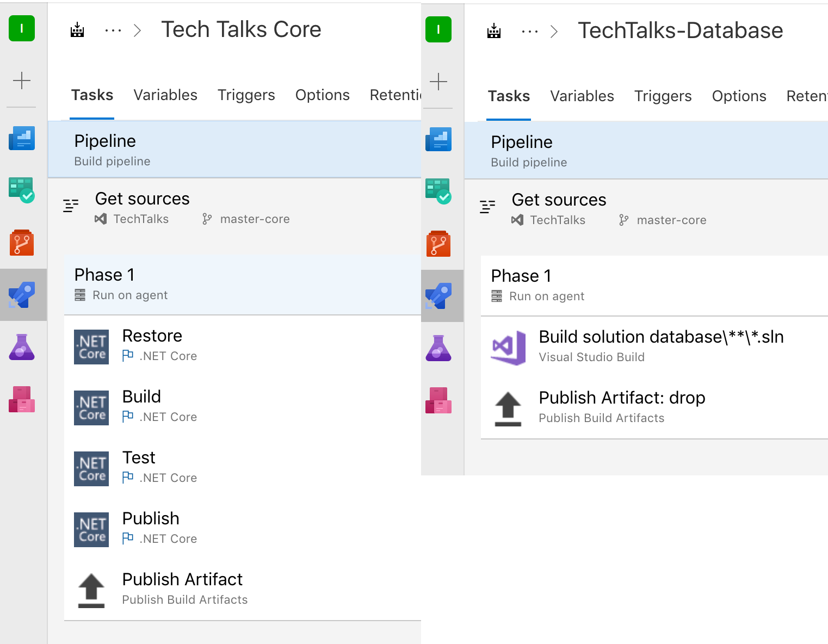Select Phase 1 in Tech Talks Core

[243, 284]
